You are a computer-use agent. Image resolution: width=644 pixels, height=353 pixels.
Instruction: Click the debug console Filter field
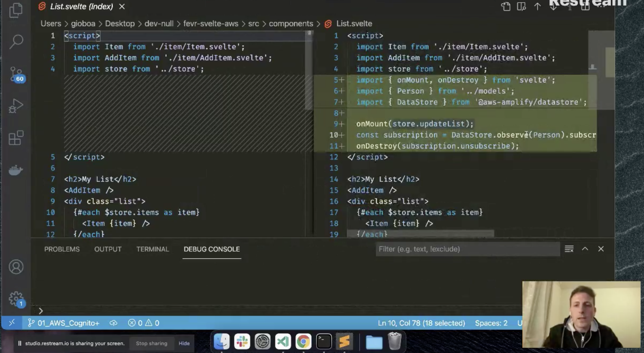468,249
